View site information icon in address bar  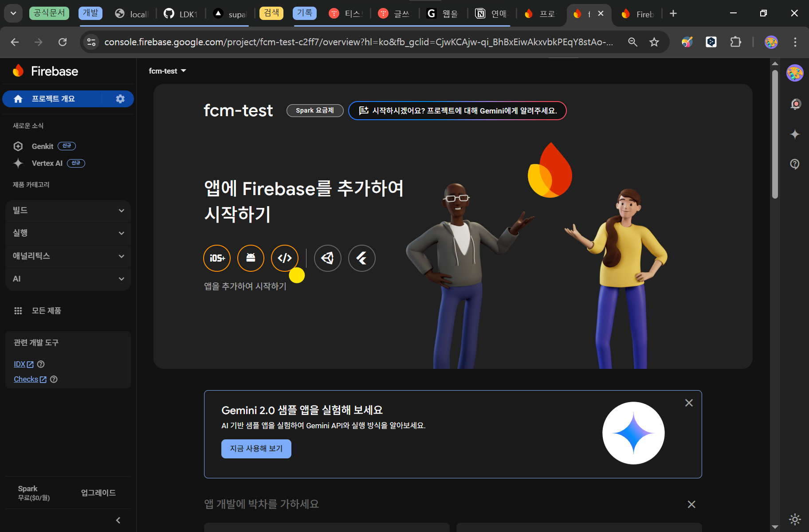click(91, 42)
